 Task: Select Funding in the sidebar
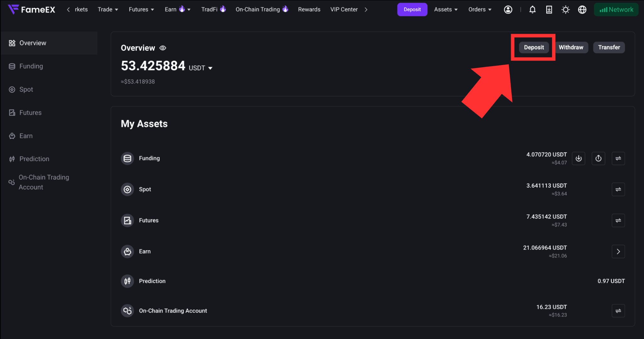(x=49, y=66)
